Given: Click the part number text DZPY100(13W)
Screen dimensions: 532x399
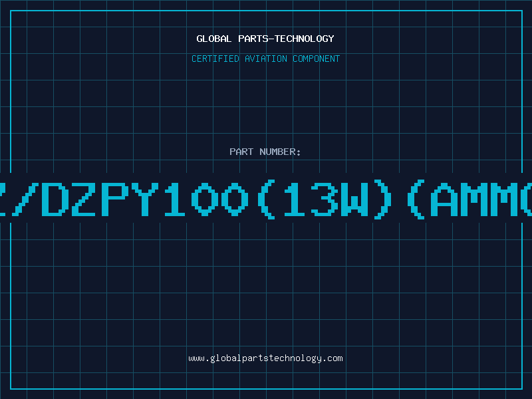Looking at the screenshot, I should coord(217,200).
